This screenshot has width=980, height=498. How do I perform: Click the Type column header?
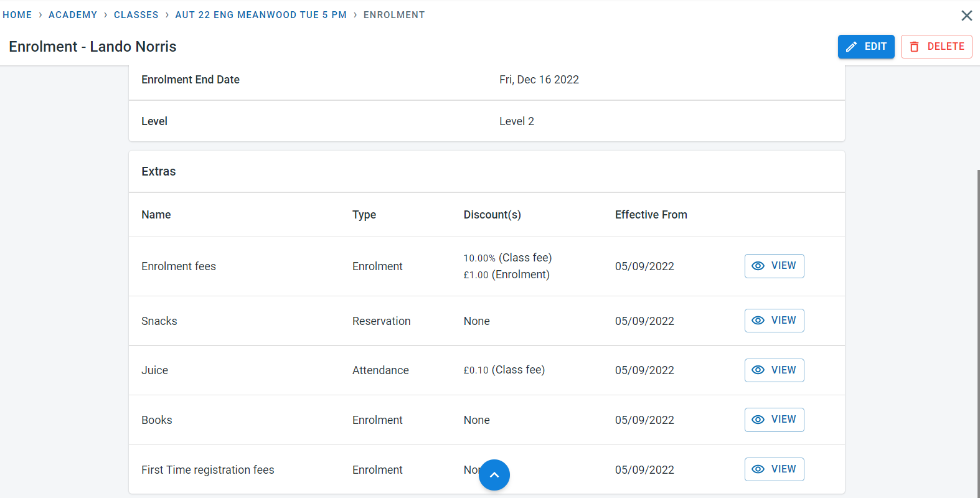coord(364,215)
